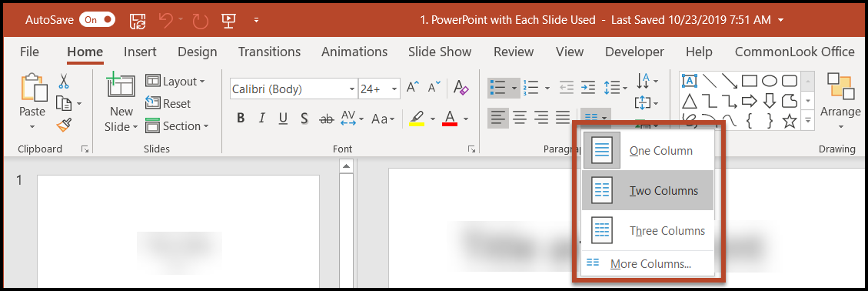Center align the text
Screen dimensions: 868x291
pos(520,118)
